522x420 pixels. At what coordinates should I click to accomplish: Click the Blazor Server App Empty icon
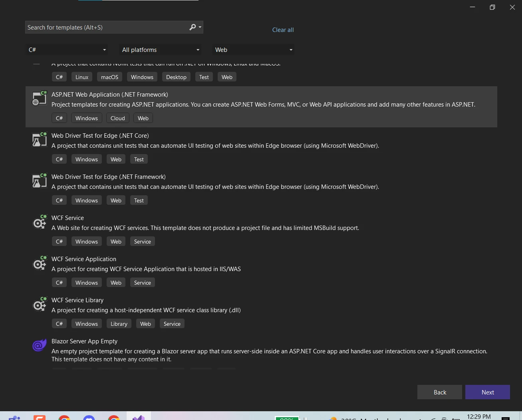pyautogui.click(x=39, y=345)
